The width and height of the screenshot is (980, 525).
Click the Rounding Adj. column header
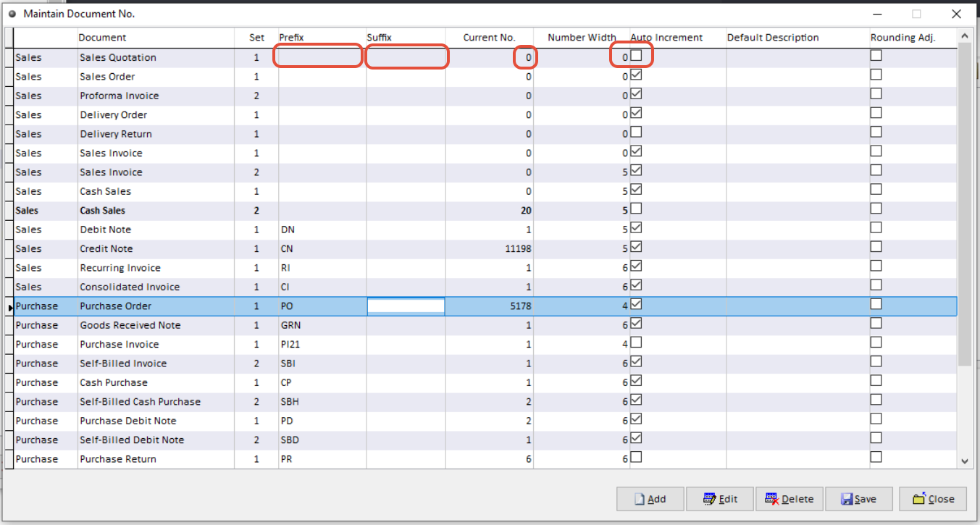[x=913, y=38]
